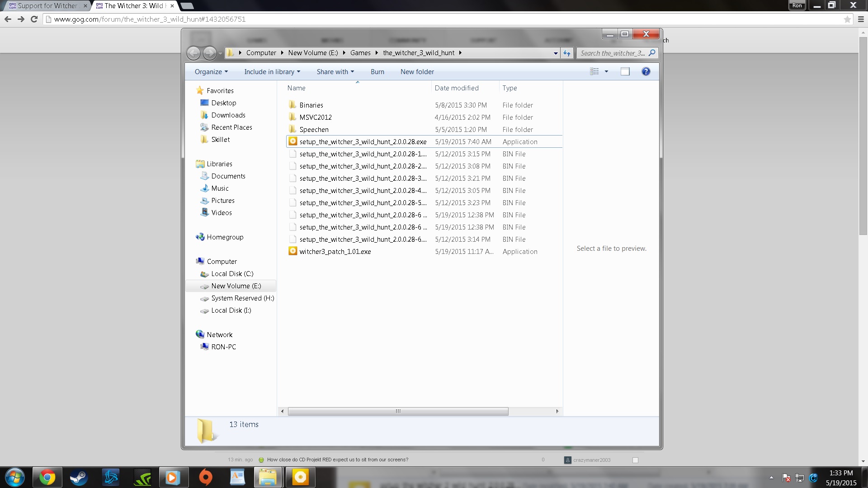Image resolution: width=868 pixels, height=488 pixels.
Task: Open the Organize menu
Action: pos(211,72)
